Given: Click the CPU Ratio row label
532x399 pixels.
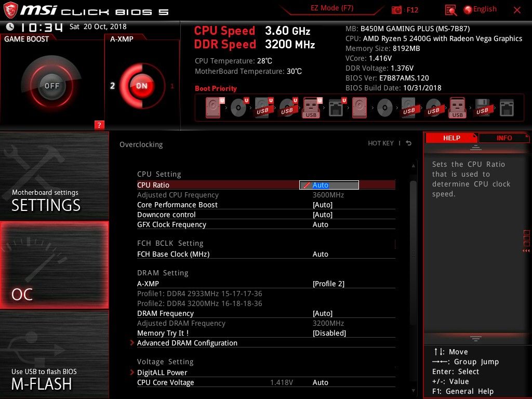Looking at the screenshot, I should click(x=153, y=185).
